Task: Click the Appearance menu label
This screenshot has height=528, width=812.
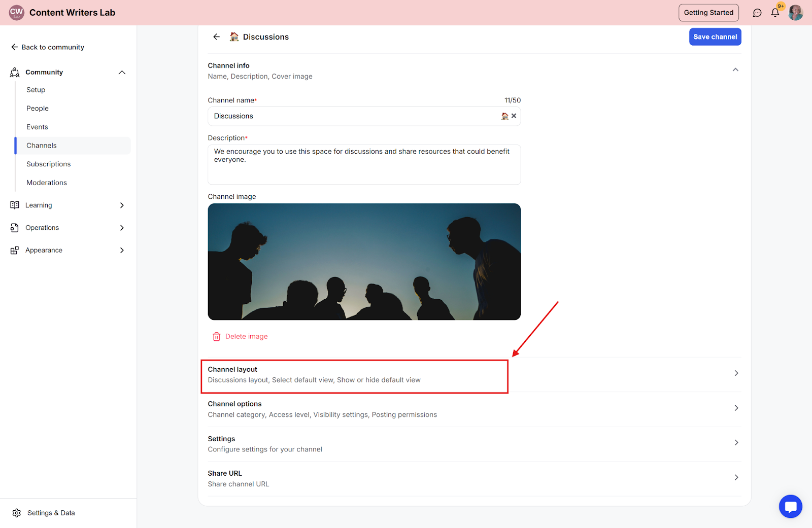Action: [x=44, y=250]
